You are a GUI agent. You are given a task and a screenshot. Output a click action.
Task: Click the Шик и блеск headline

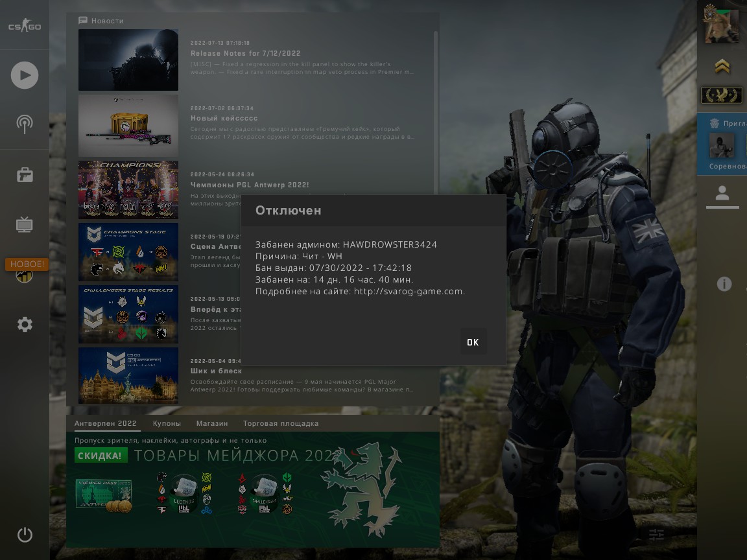tap(217, 371)
